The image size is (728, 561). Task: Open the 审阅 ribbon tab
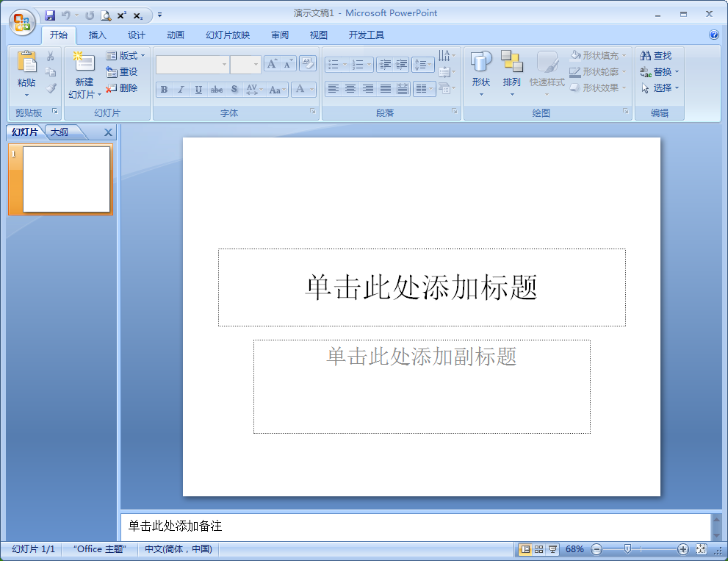click(279, 35)
